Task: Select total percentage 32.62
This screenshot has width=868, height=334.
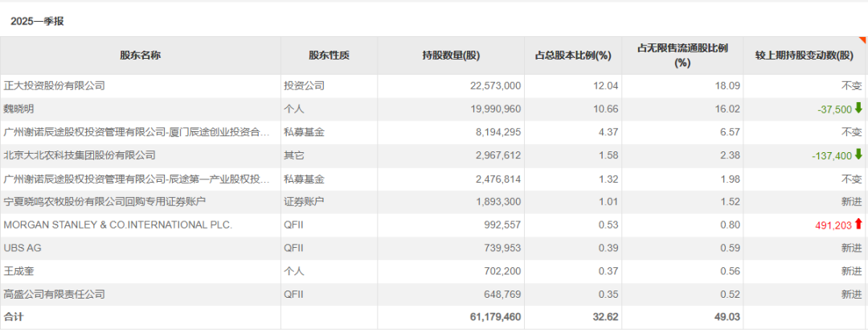Action: (607, 317)
